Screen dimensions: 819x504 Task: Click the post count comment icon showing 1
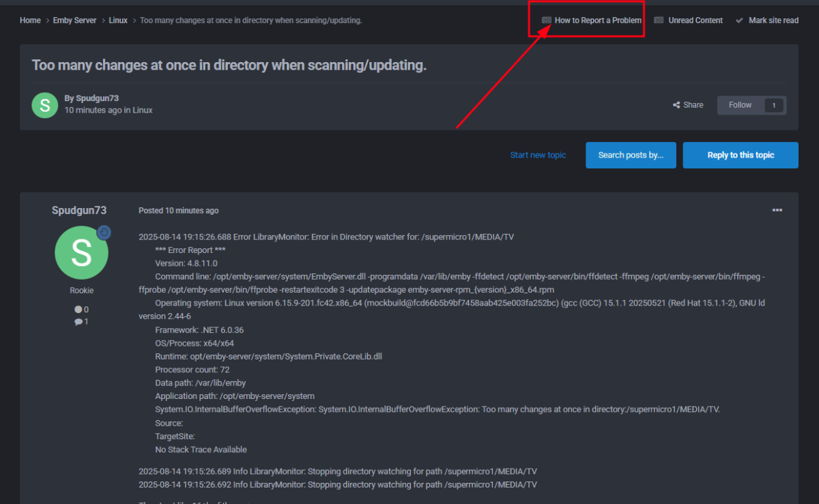(78, 321)
